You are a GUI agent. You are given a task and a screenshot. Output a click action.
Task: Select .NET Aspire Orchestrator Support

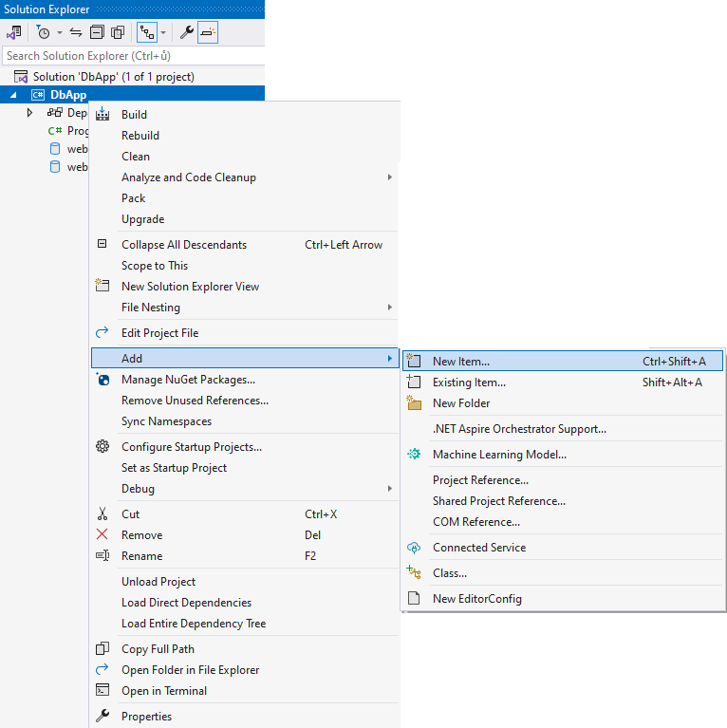pyautogui.click(x=563, y=429)
